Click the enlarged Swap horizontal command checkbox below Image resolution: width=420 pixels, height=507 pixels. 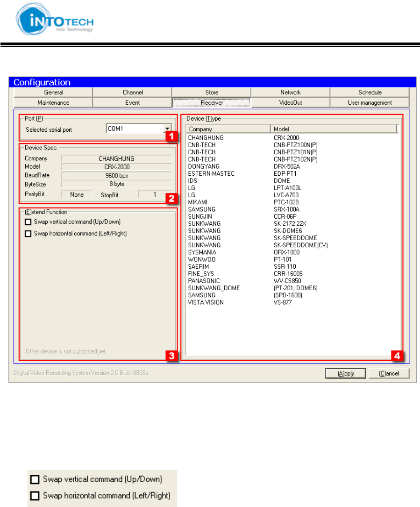35,496
